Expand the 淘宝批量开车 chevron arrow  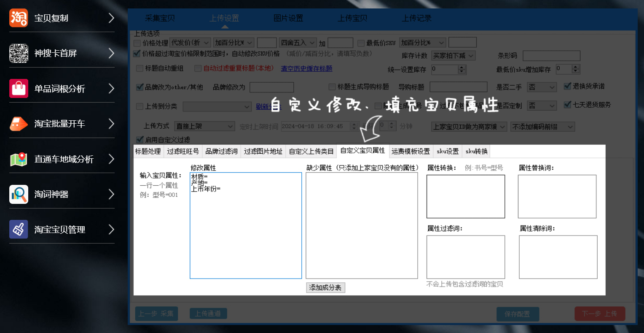[111, 124]
